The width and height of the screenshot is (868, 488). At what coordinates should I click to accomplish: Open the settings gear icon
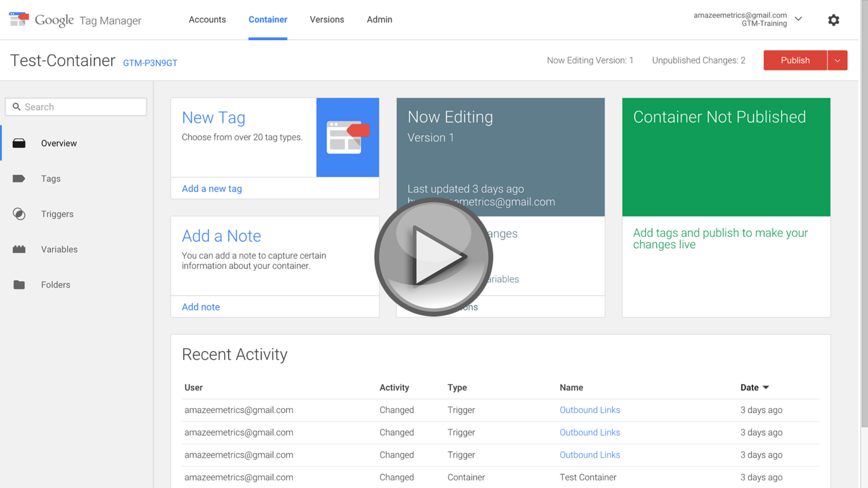pos(834,20)
